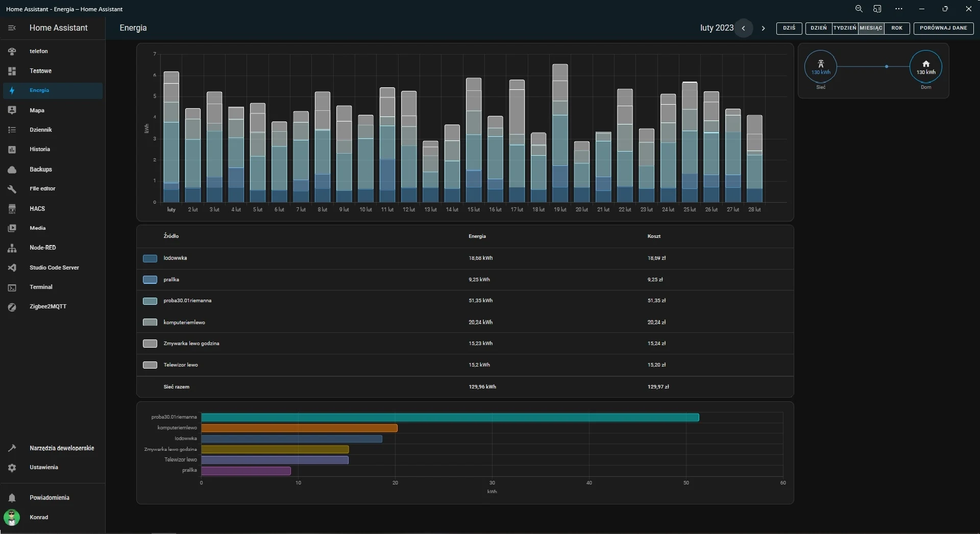Open the browser three-dots menu
Viewport: 980px width, 534px height.
(899, 9)
